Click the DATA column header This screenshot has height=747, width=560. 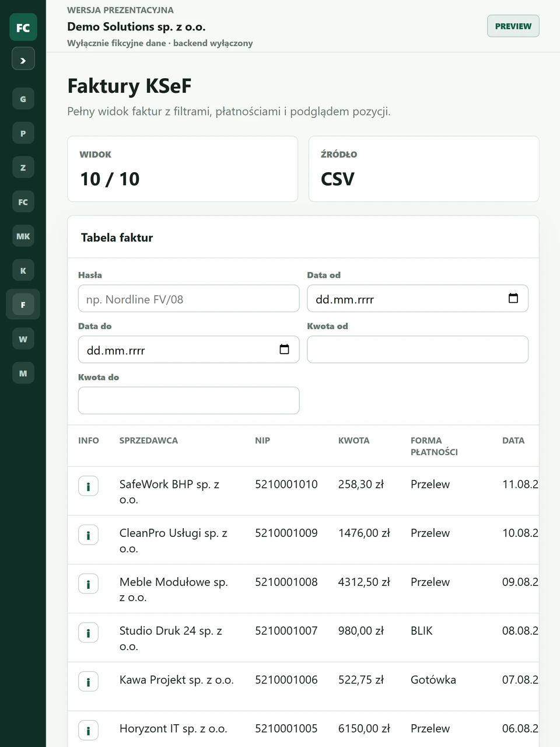pos(513,441)
